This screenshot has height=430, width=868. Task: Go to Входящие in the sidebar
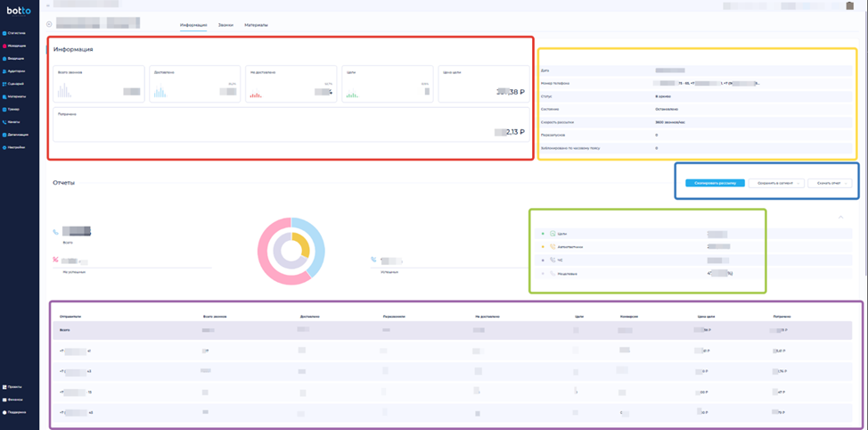pos(16,58)
